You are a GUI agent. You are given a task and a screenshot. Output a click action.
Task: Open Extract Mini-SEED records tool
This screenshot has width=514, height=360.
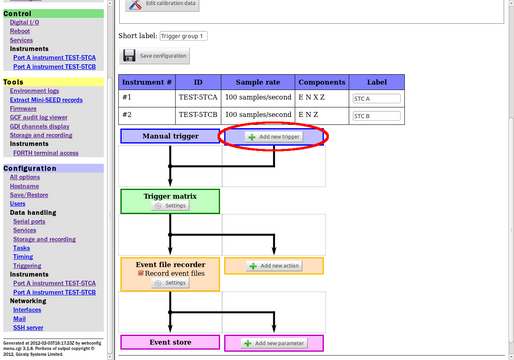tap(46, 100)
